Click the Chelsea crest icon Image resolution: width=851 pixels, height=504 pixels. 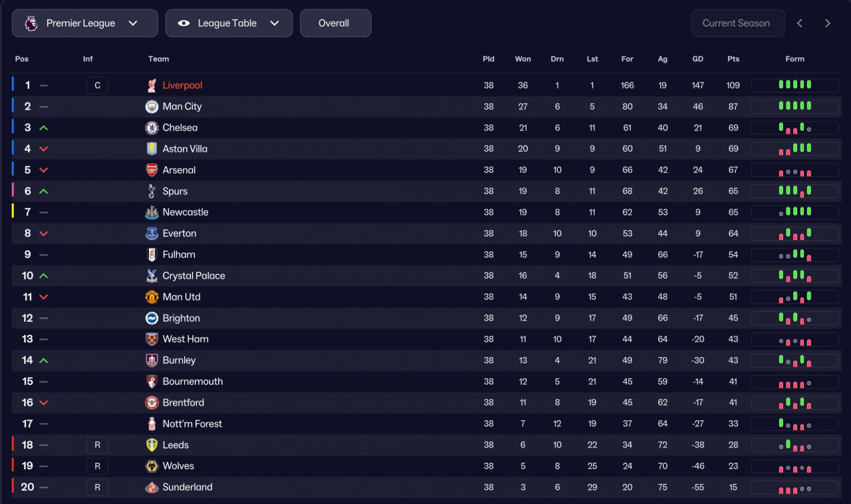coord(152,128)
